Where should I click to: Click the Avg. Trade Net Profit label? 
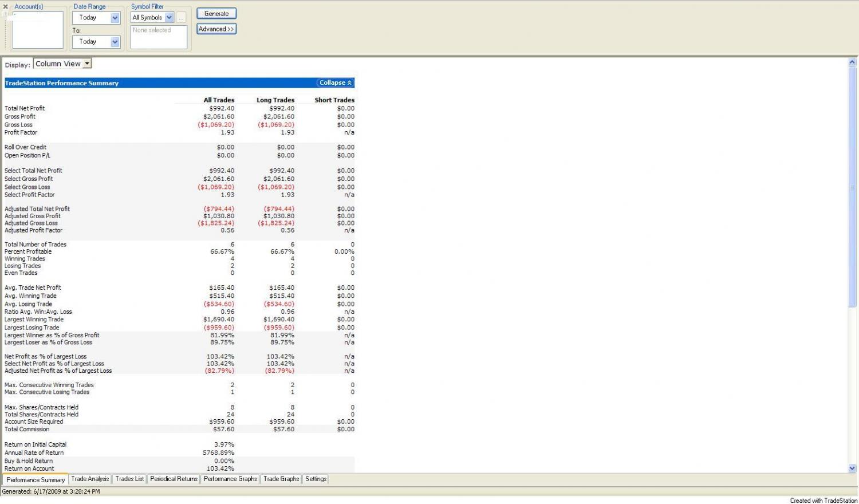[x=33, y=288]
